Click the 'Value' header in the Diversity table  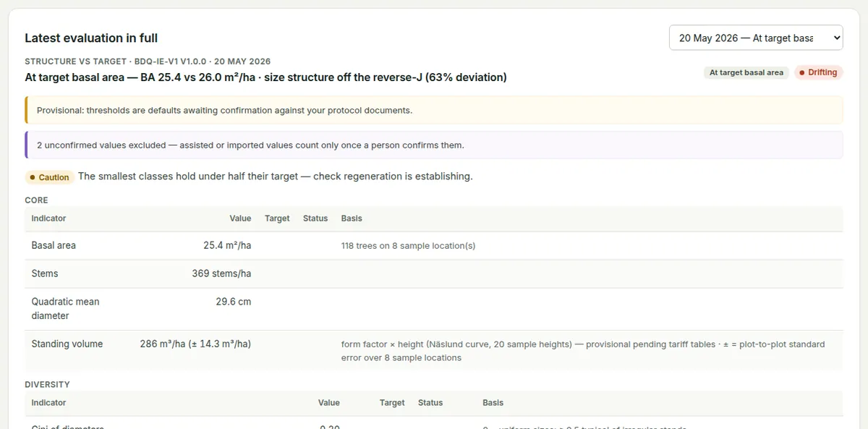click(x=329, y=403)
